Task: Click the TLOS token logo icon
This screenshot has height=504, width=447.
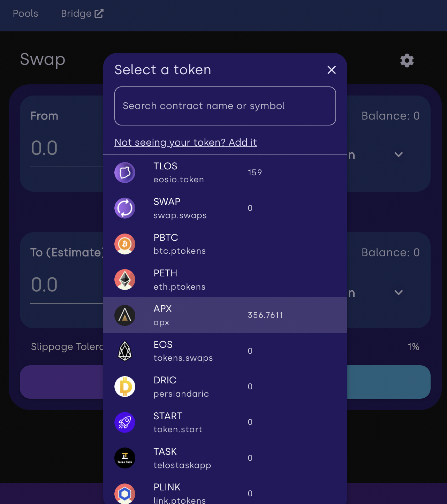Action: 125,173
